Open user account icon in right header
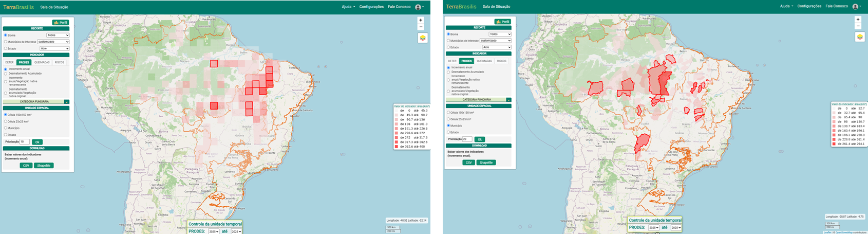 pyautogui.click(x=856, y=6)
